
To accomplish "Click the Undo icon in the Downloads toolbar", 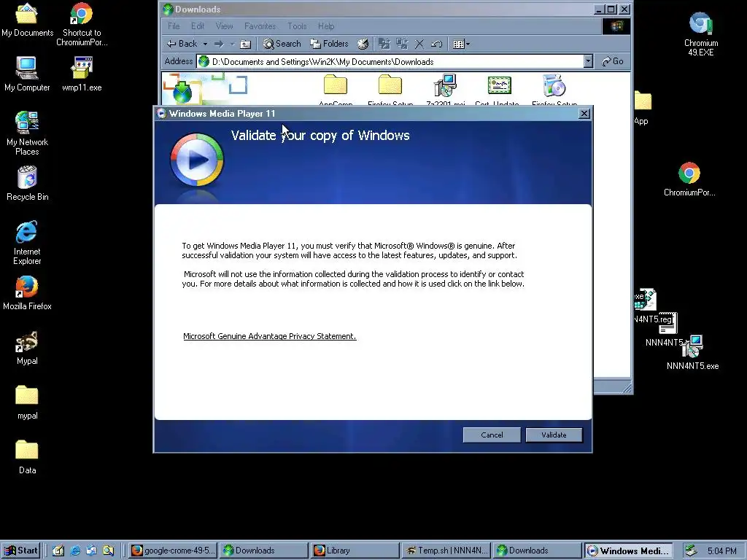I will [436, 44].
